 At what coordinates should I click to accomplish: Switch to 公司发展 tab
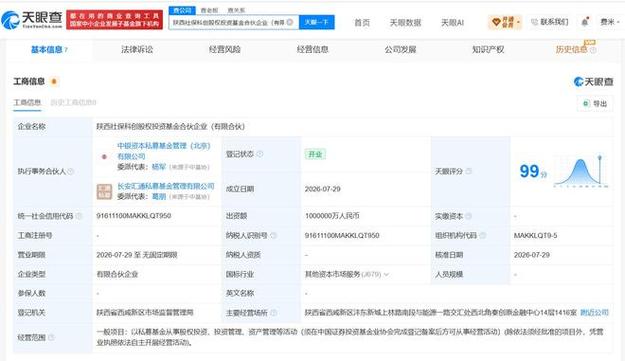coord(400,49)
